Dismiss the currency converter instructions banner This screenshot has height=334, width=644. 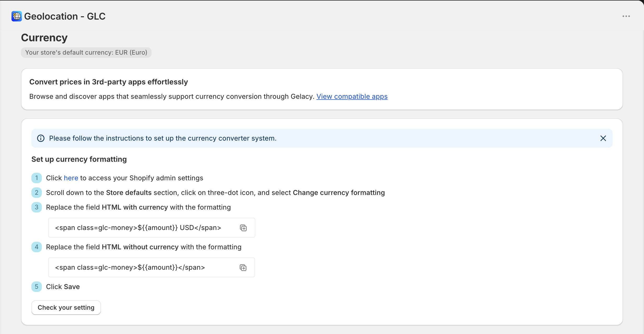coord(603,138)
